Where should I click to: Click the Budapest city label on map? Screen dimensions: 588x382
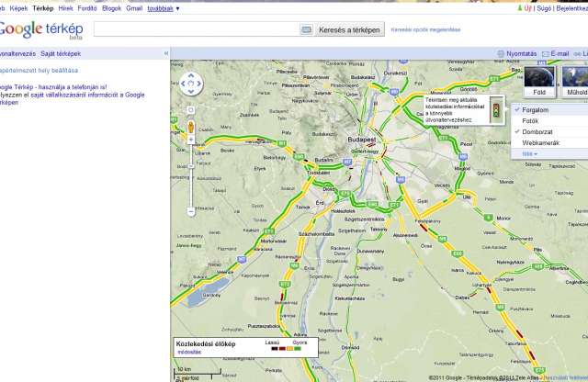[x=361, y=140]
